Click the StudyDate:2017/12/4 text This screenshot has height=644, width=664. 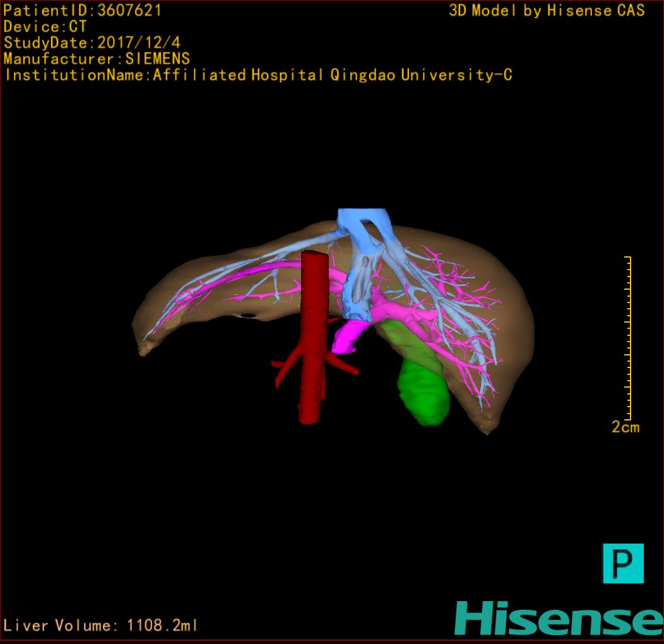click(x=92, y=43)
